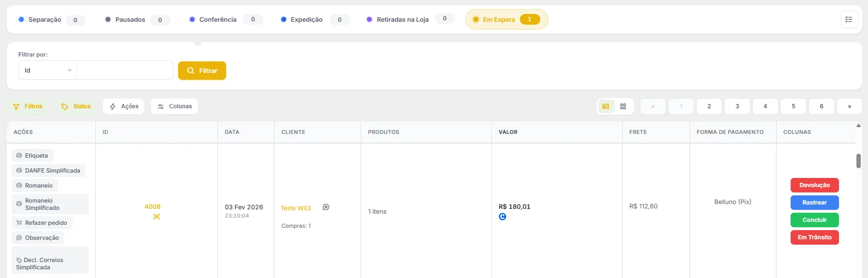Select the Em Espera tab
Screen dimensions: 868x278
(506, 19)
